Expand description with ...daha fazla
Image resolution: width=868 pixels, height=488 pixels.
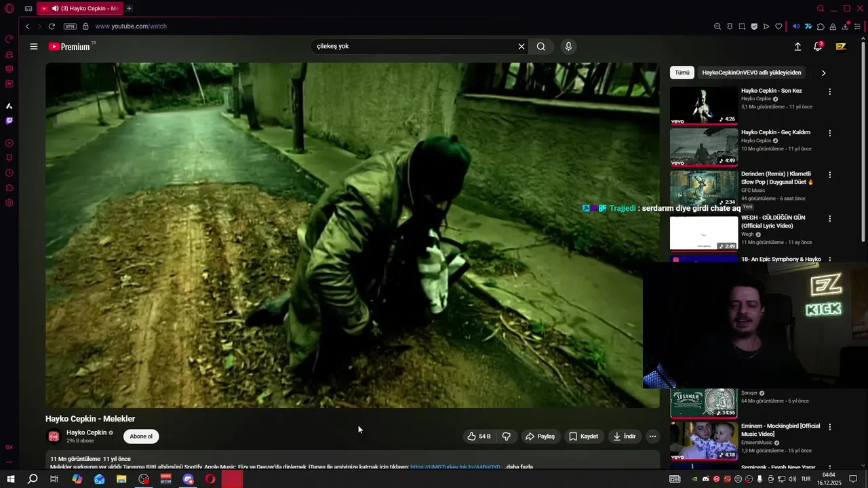517,467
